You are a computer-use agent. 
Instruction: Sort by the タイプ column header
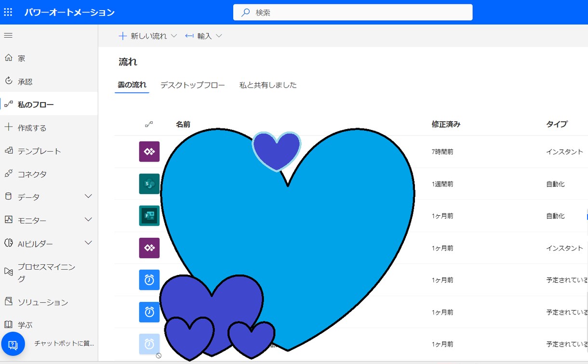pyautogui.click(x=557, y=124)
